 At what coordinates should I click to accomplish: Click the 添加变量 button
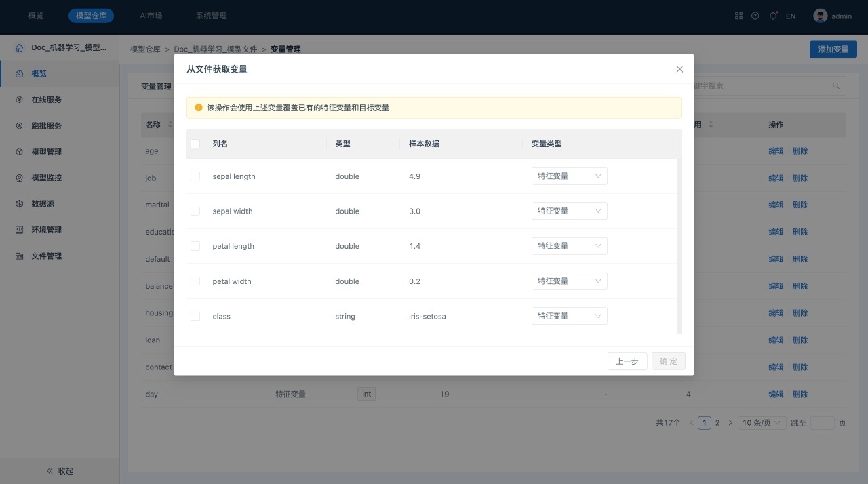[x=833, y=49]
